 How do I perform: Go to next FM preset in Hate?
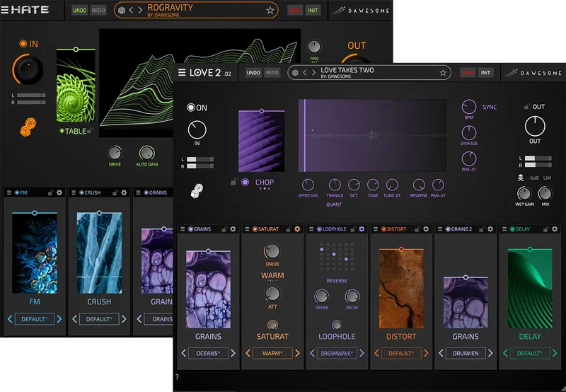59,318
